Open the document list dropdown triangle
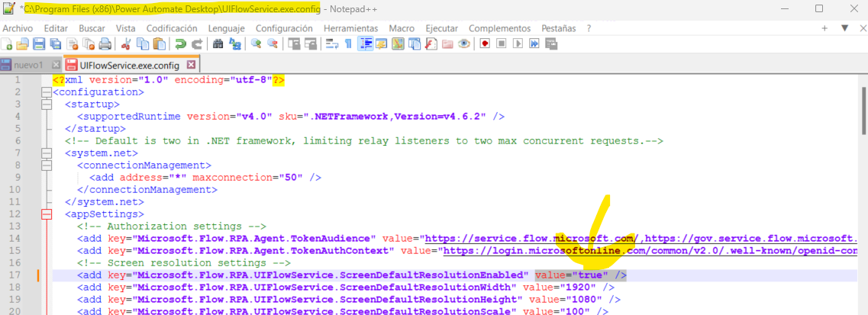The image size is (868, 315). click(845, 28)
